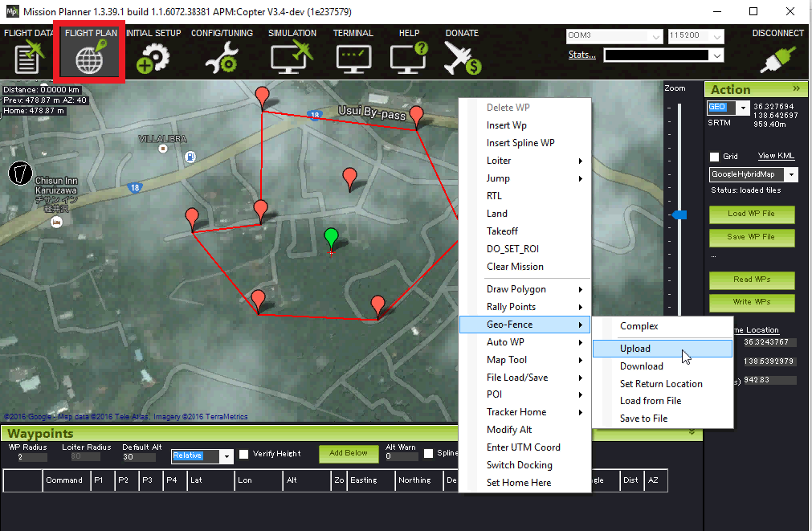Choose Clear Mission from context menu

point(515,267)
